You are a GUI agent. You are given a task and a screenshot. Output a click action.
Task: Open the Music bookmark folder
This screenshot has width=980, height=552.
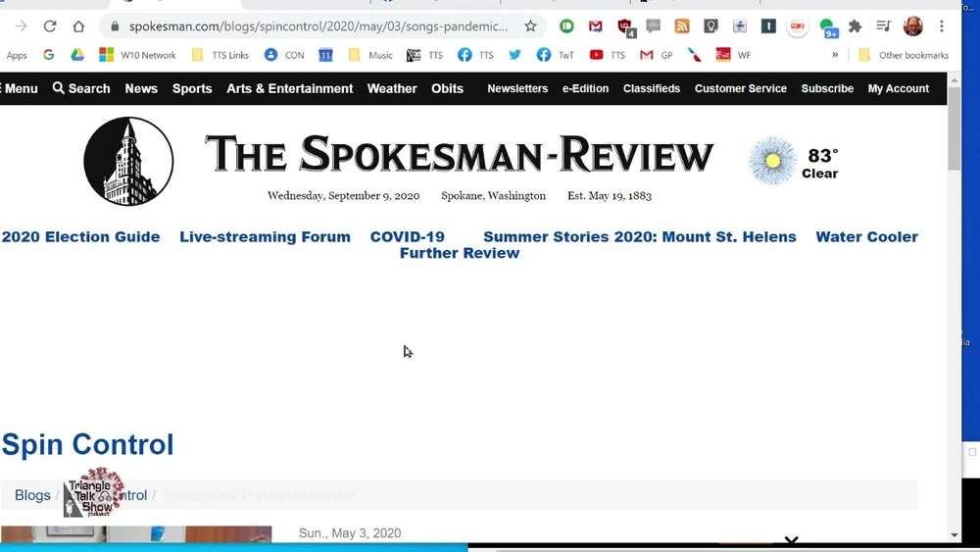[x=370, y=55]
